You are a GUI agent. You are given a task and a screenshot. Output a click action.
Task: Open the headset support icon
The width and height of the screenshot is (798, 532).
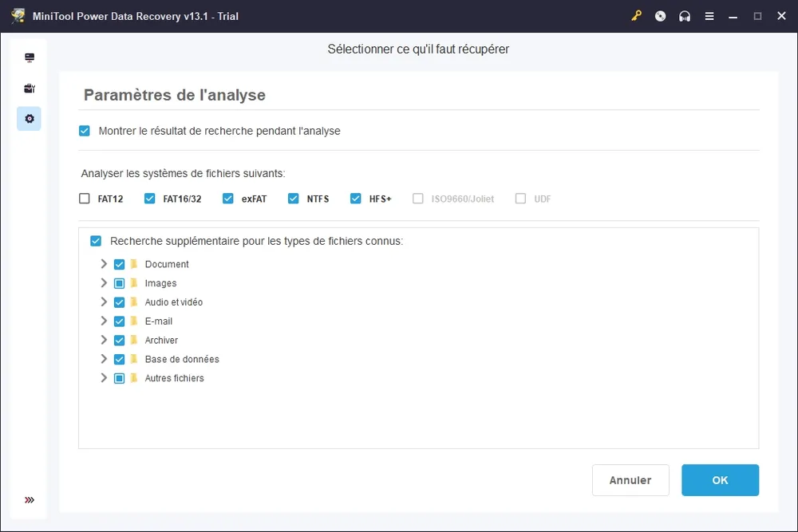pos(685,16)
